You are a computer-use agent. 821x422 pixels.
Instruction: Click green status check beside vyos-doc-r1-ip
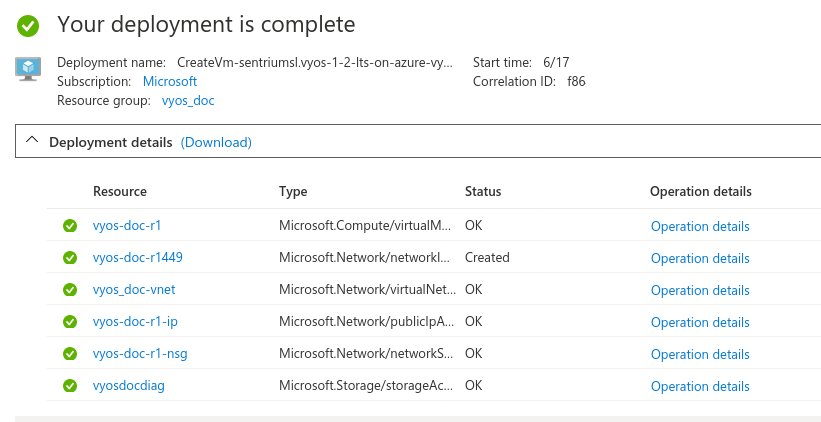pos(70,322)
